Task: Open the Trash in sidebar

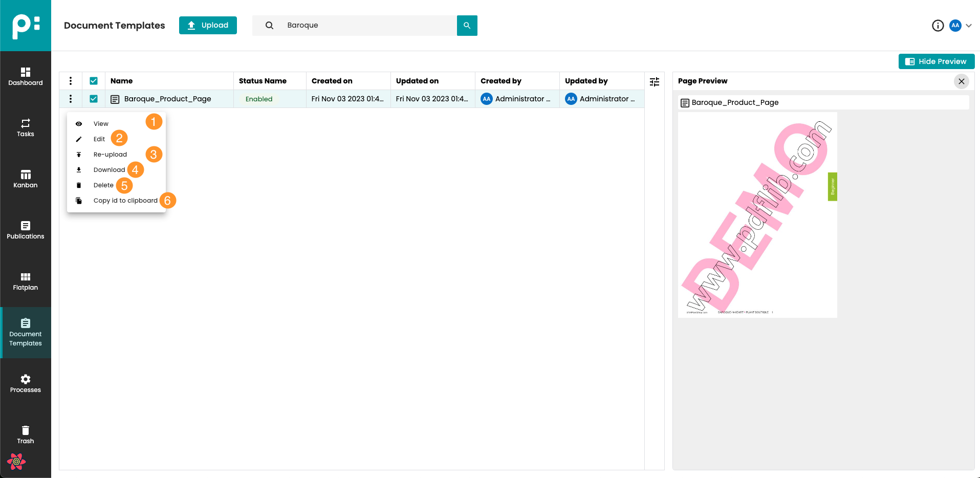Action: 25,434
